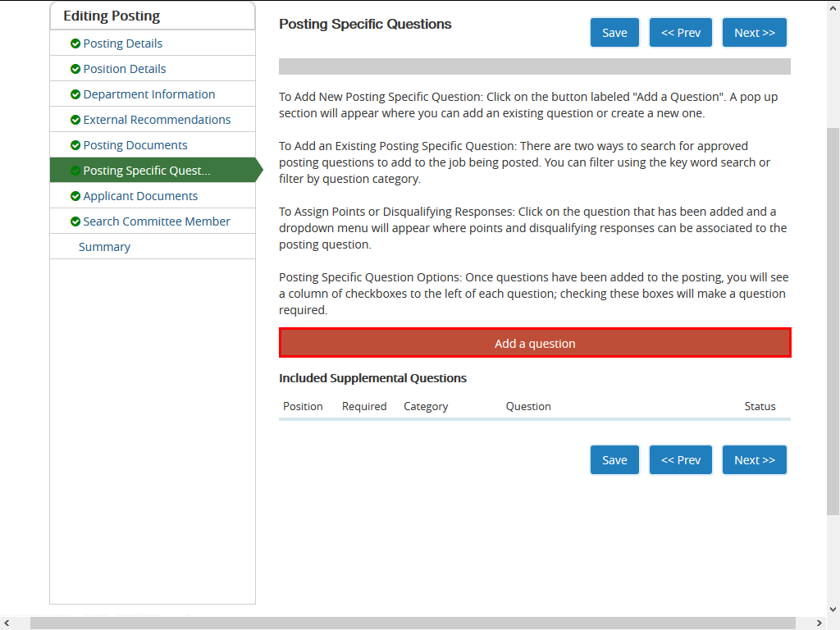840x630 pixels.
Task: Click the vertical scrollbar thumb
Action: click(833, 320)
